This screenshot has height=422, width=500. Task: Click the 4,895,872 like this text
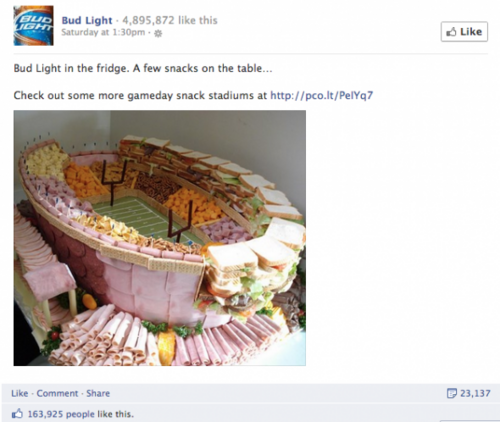(170, 20)
